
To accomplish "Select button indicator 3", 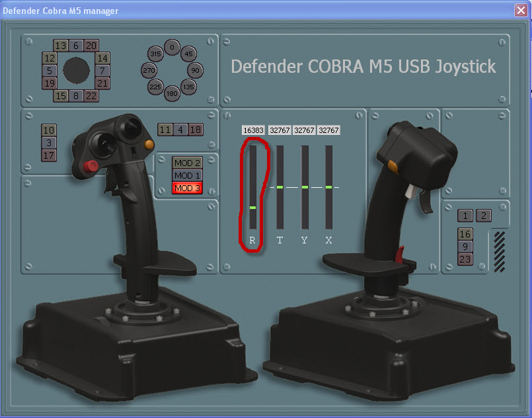I will pos(49,143).
